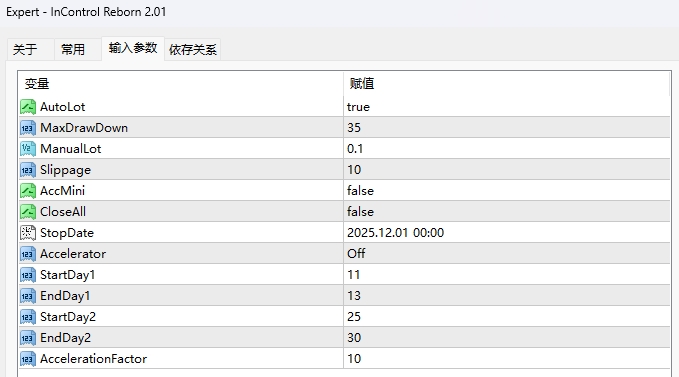679x377 pixels.
Task: Click the ManualLot double type icon
Action: tap(28, 149)
